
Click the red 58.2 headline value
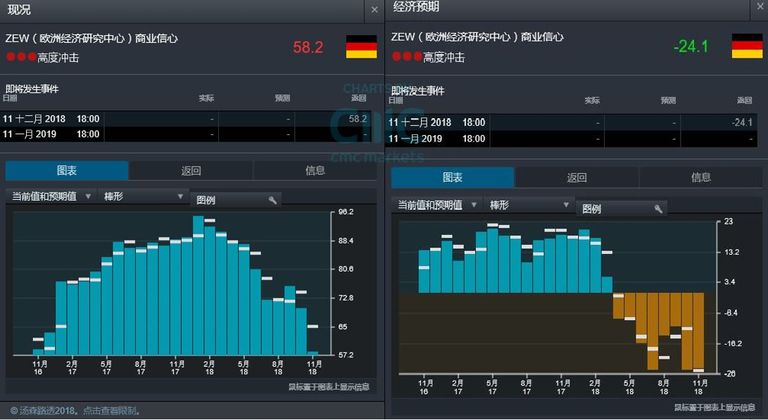[308, 47]
